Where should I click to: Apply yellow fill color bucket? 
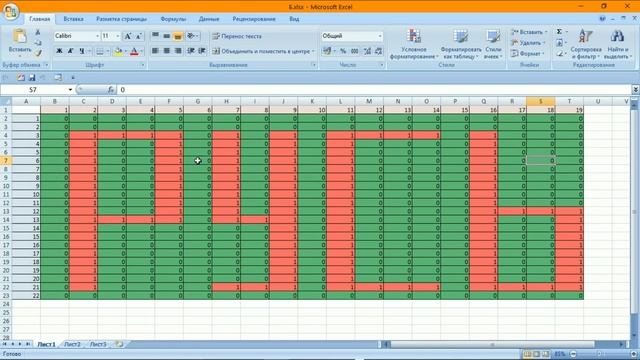point(118,51)
